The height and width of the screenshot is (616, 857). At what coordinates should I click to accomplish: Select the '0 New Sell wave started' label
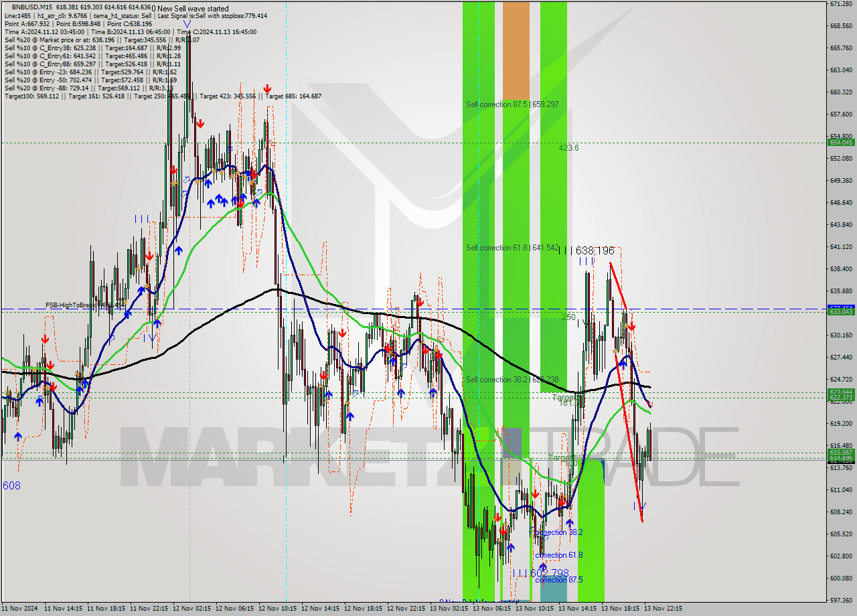[190, 9]
